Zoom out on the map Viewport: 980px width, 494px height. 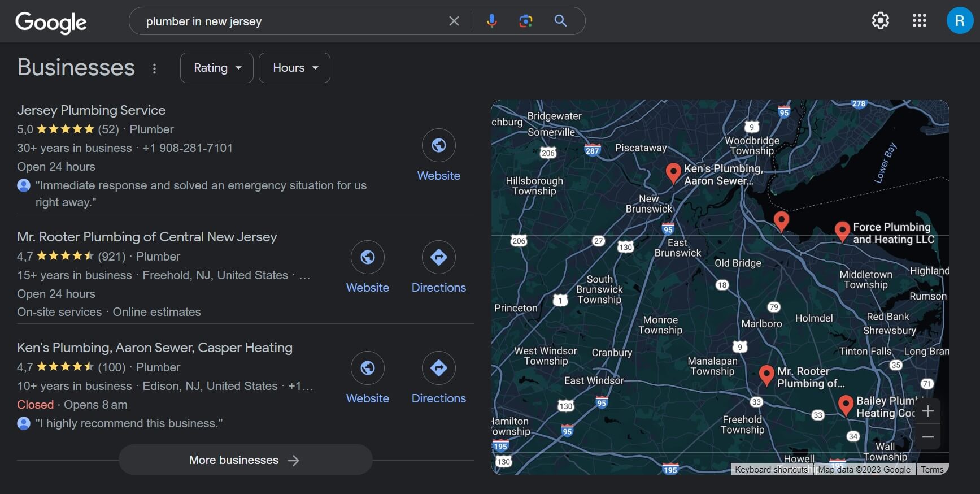(927, 437)
